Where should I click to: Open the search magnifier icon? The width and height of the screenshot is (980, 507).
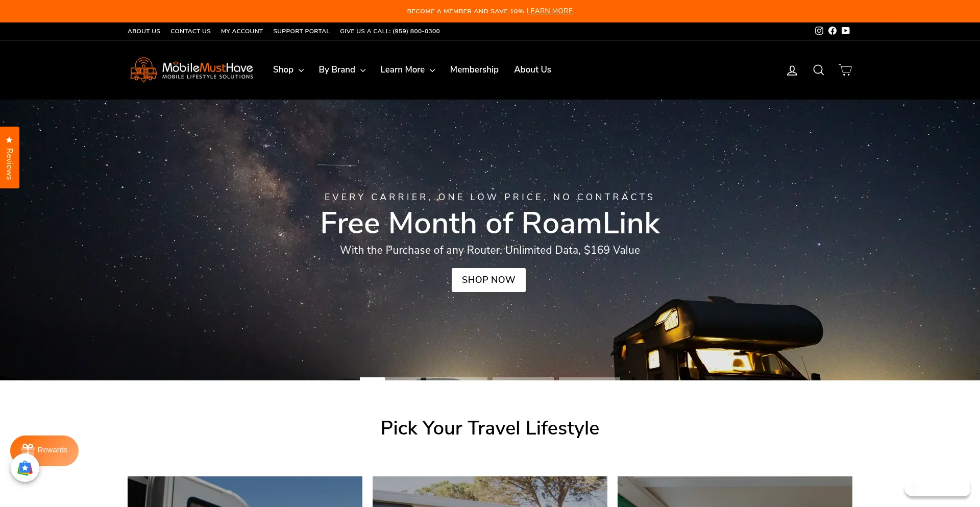pyautogui.click(x=819, y=70)
